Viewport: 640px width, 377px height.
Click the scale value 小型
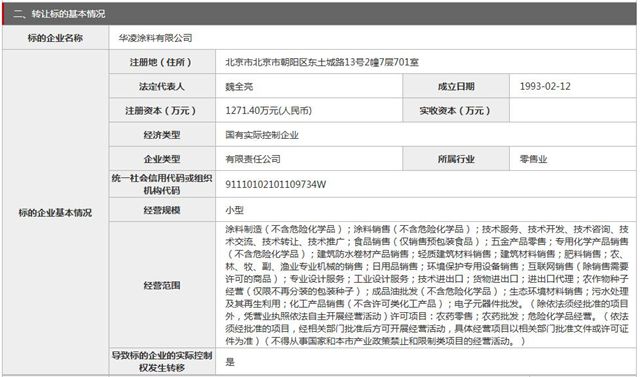point(234,210)
